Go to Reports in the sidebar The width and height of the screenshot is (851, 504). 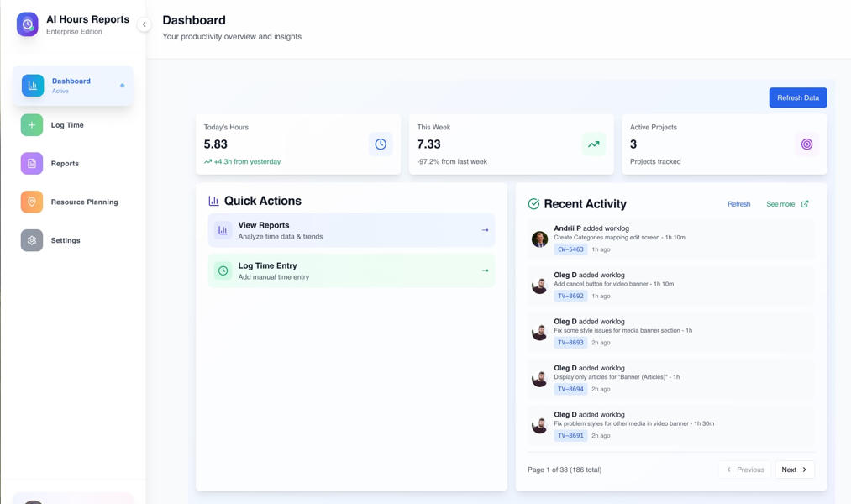73,164
